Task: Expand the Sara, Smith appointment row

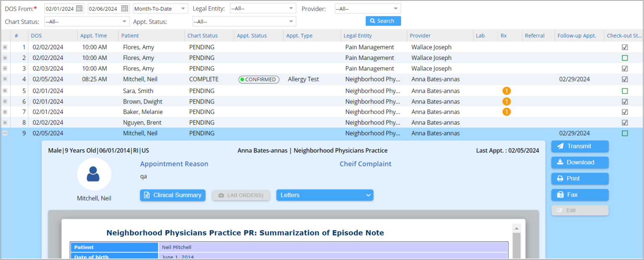Action: click(5, 91)
